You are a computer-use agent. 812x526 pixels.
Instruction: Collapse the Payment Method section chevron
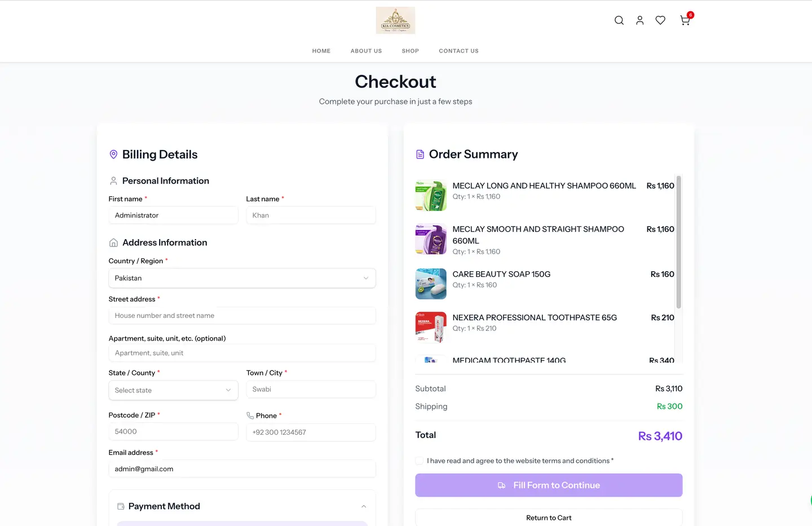point(364,506)
